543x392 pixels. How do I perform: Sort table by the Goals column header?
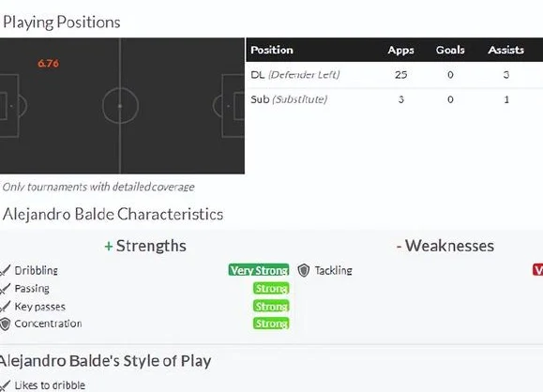point(450,50)
